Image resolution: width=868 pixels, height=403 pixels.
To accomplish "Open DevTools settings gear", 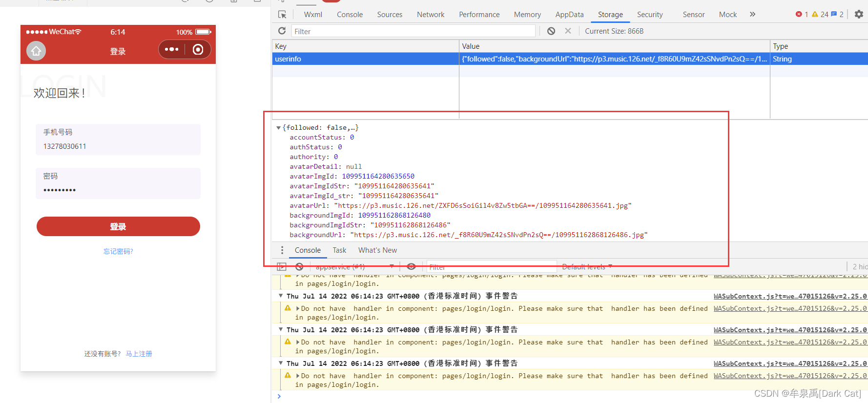I will 859,14.
